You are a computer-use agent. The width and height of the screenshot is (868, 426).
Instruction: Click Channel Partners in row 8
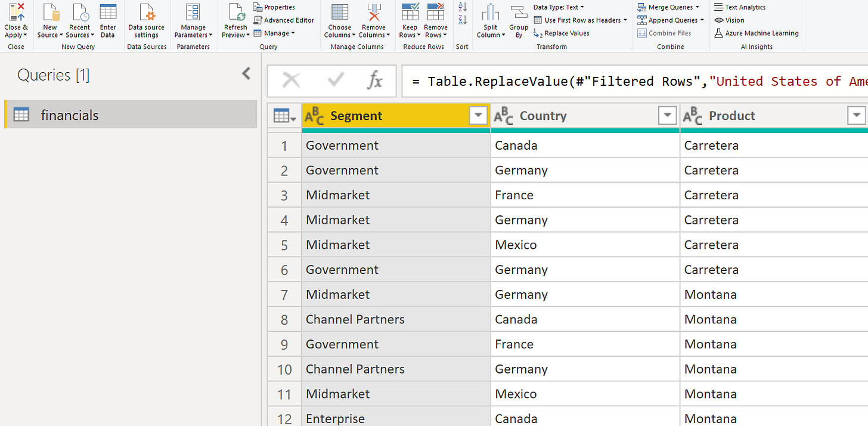(x=396, y=320)
